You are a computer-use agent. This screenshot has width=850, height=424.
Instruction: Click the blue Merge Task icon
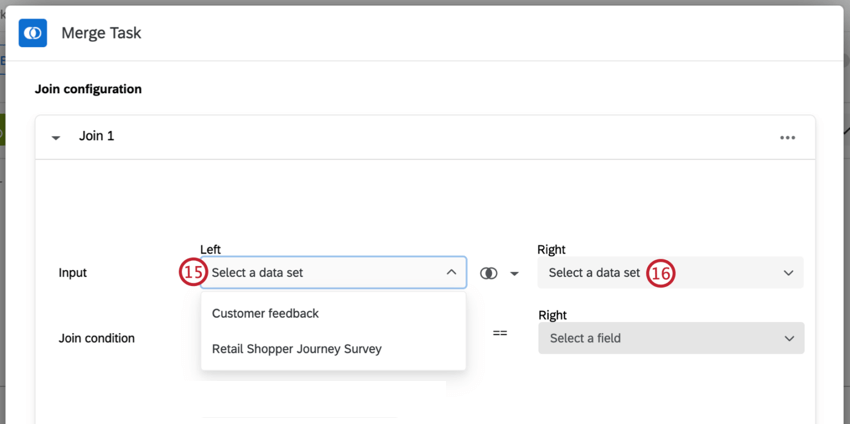[33, 33]
